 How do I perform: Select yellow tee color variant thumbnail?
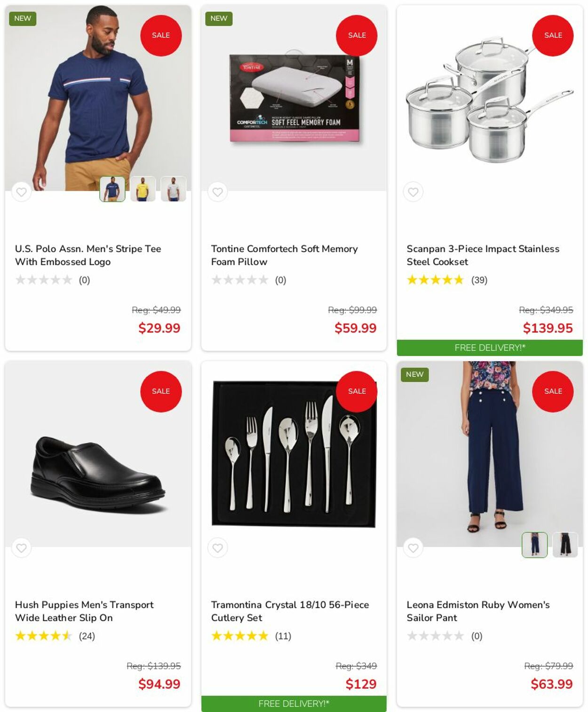[x=143, y=189]
